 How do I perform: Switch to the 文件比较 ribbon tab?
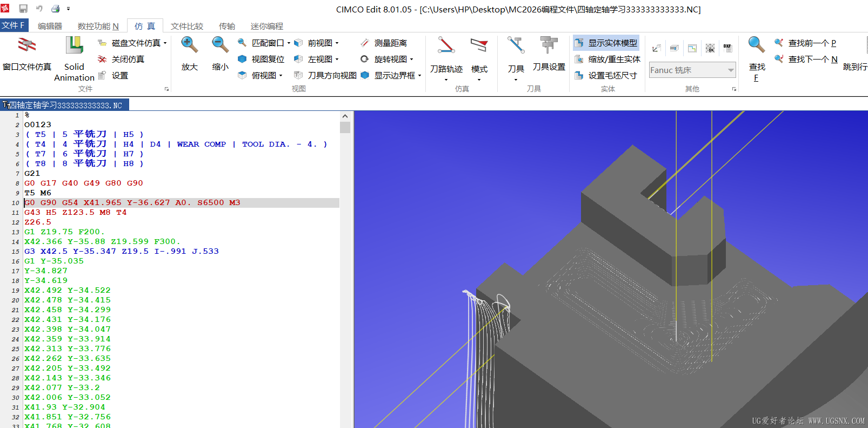[187, 26]
